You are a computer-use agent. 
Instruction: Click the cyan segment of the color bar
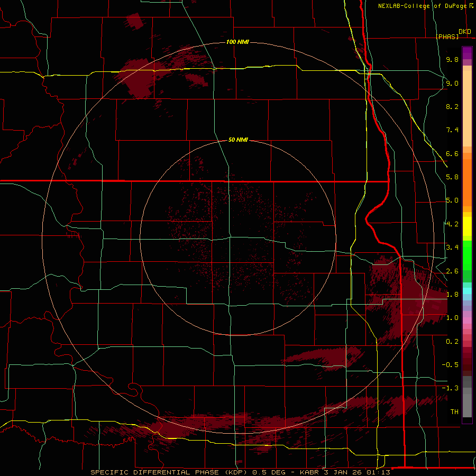point(467,291)
